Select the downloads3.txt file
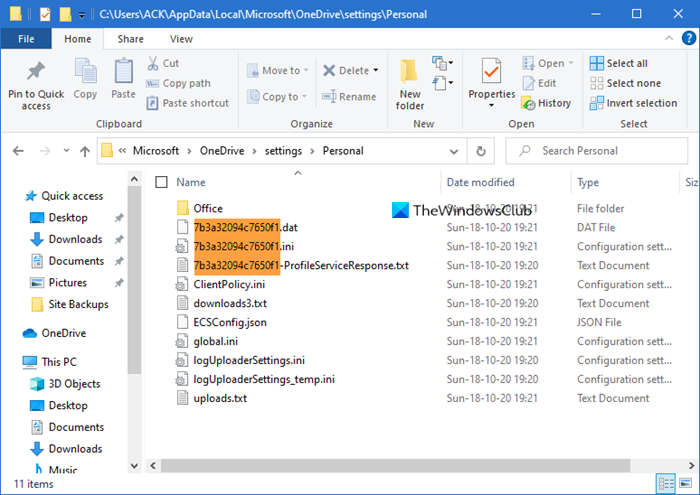 [230, 304]
